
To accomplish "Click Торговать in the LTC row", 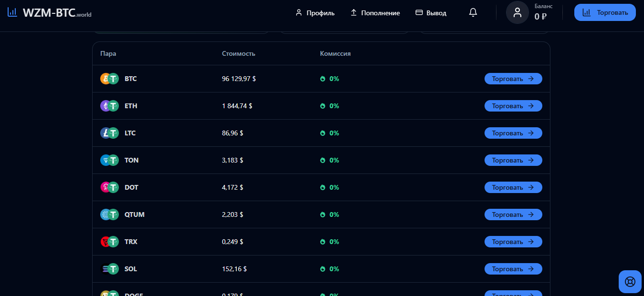I will click(x=513, y=133).
